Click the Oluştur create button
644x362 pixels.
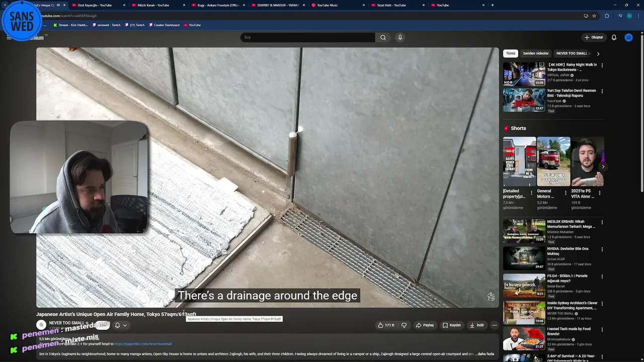click(x=594, y=37)
